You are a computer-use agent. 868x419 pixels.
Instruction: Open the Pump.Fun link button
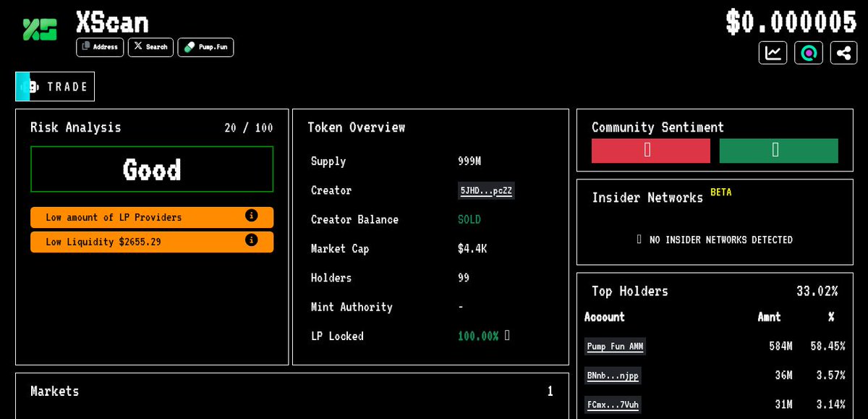click(205, 47)
